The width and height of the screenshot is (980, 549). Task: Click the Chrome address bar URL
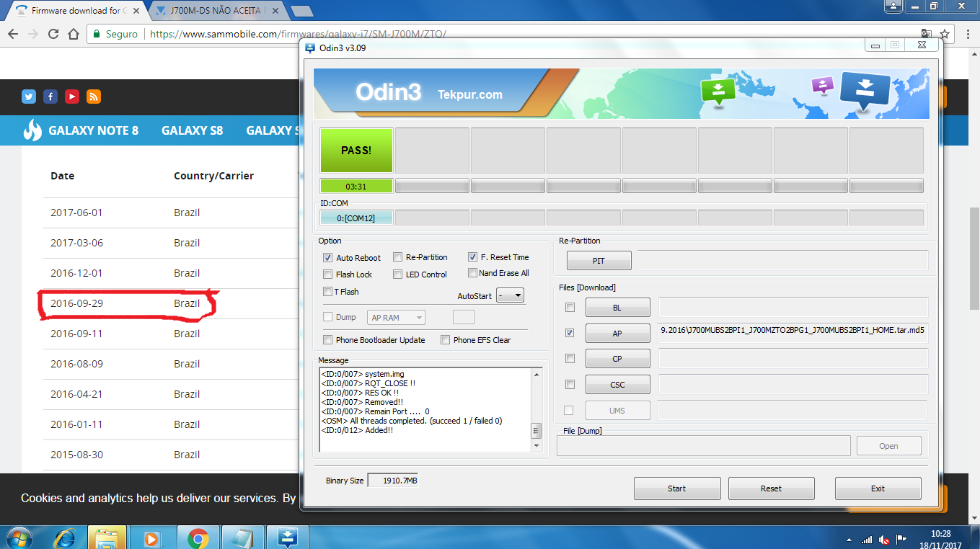point(298,34)
